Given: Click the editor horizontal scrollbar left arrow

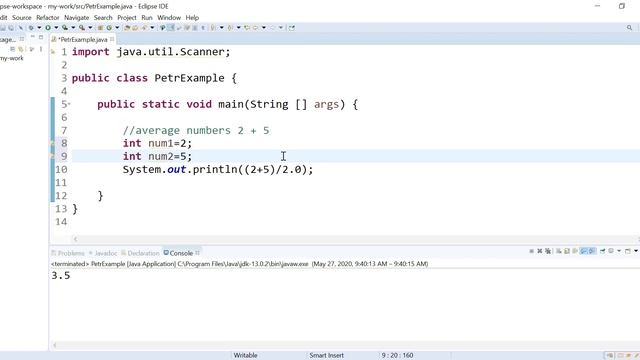Looking at the screenshot, I should pos(75,239).
